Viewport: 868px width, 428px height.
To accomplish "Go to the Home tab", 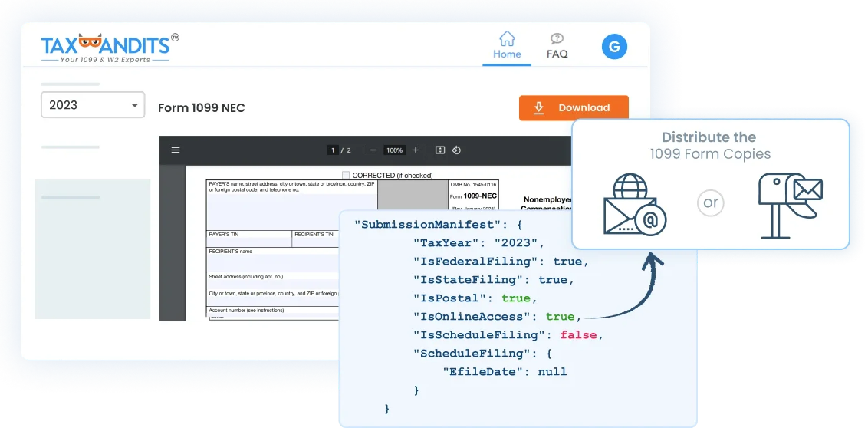I will point(506,46).
